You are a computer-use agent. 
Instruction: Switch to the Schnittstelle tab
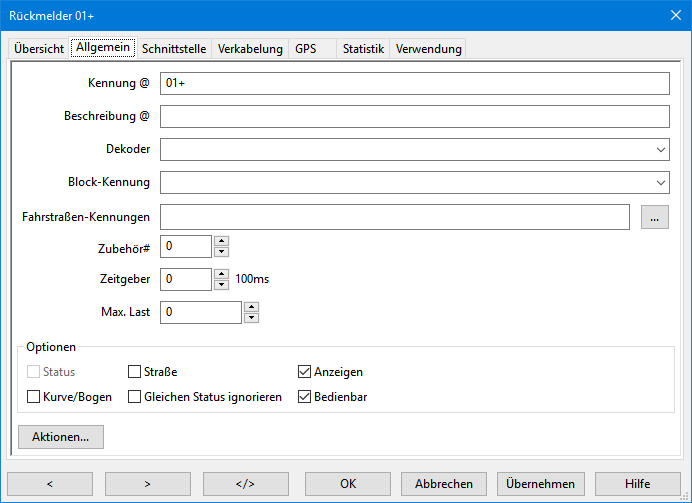pos(175,49)
